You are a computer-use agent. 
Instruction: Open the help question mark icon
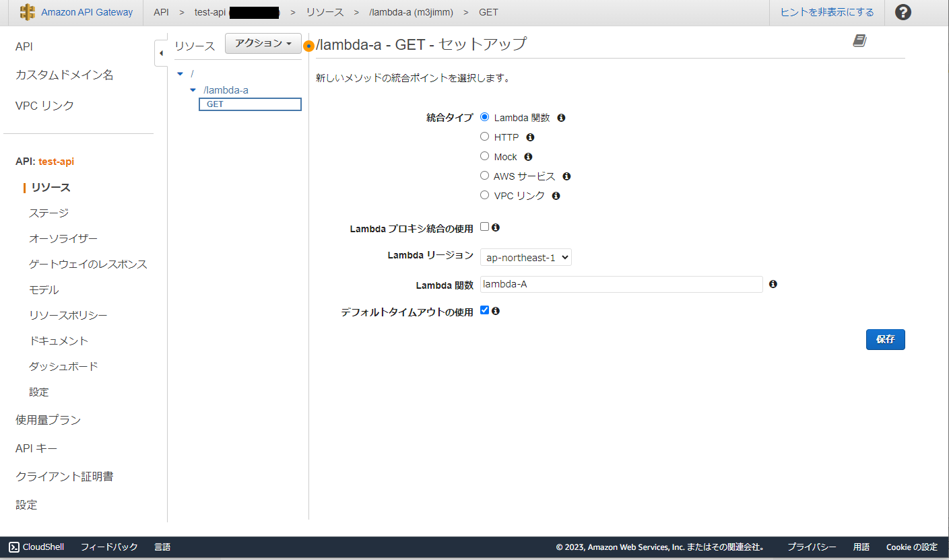(x=903, y=12)
